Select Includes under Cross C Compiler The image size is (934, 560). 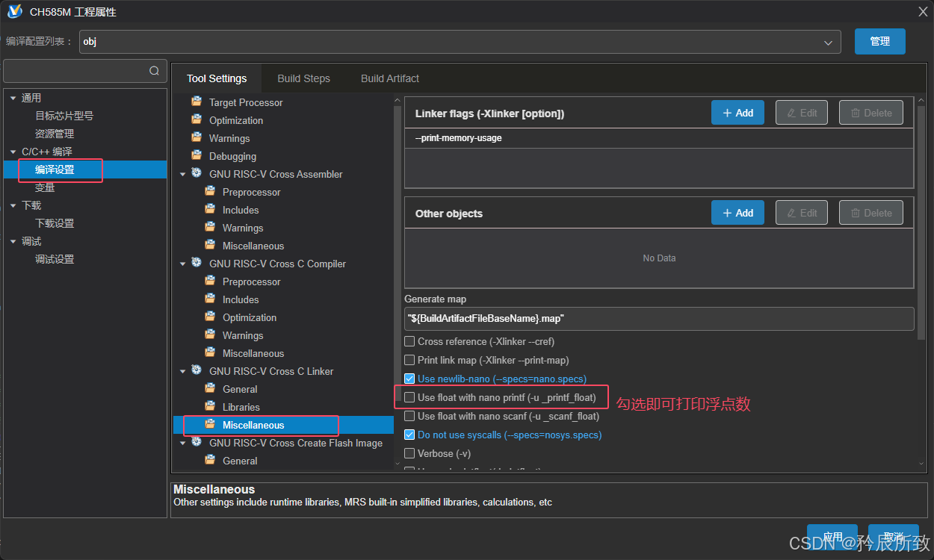[241, 299]
